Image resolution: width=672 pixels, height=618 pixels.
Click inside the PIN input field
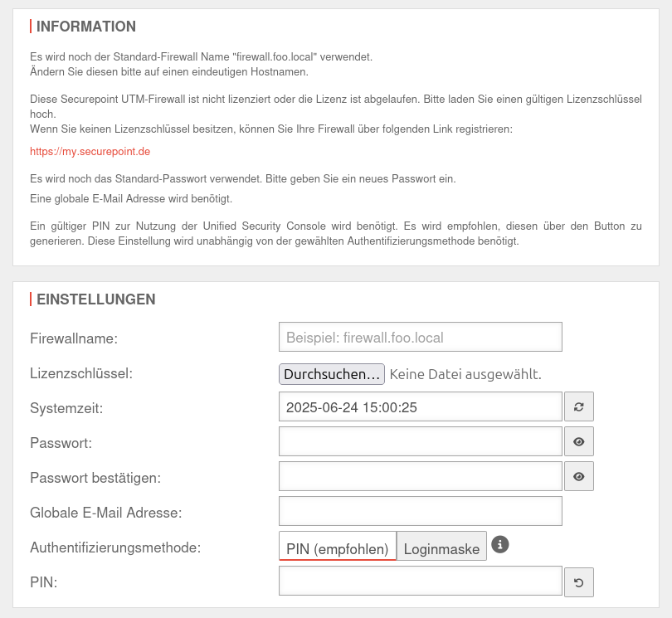tap(421, 581)
